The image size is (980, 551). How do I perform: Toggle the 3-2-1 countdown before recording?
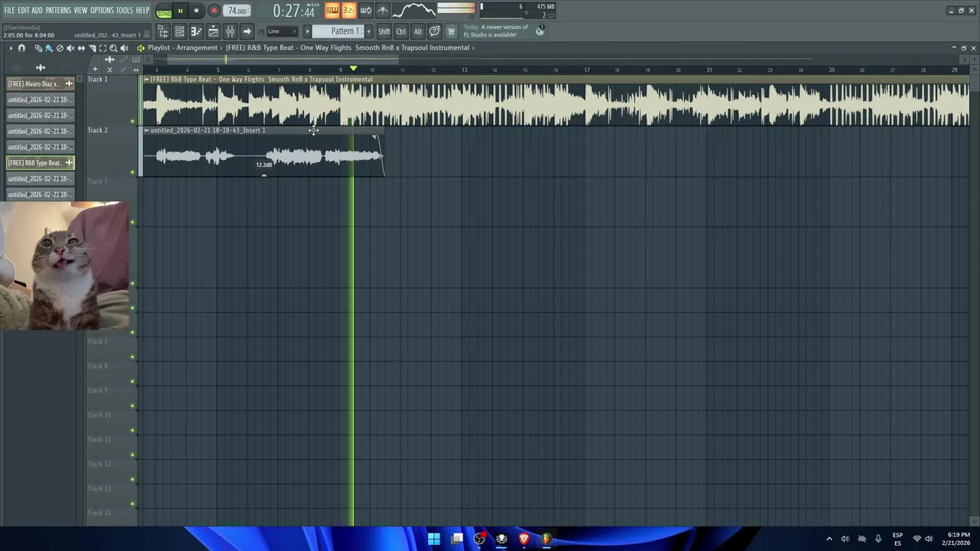pos(348,10)
